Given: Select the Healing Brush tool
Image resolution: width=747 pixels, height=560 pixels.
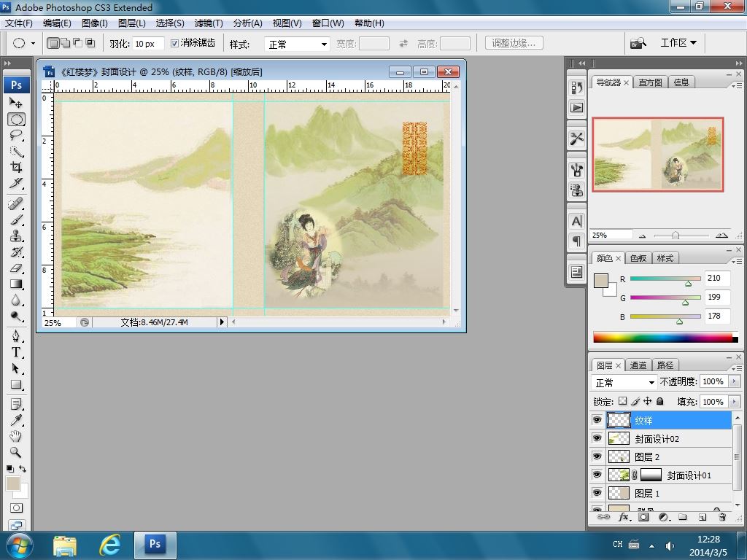Looking at the screenshot, I should (x=16, y=204).
